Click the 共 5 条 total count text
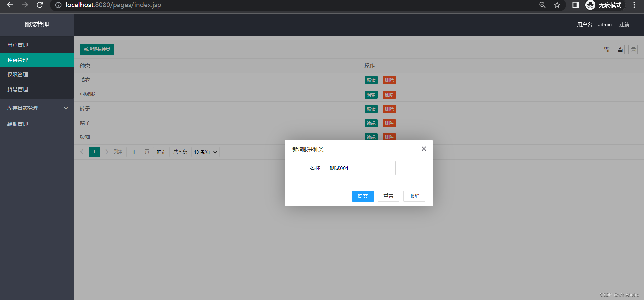This screenshot has width=644, height=300. point(180,152)
